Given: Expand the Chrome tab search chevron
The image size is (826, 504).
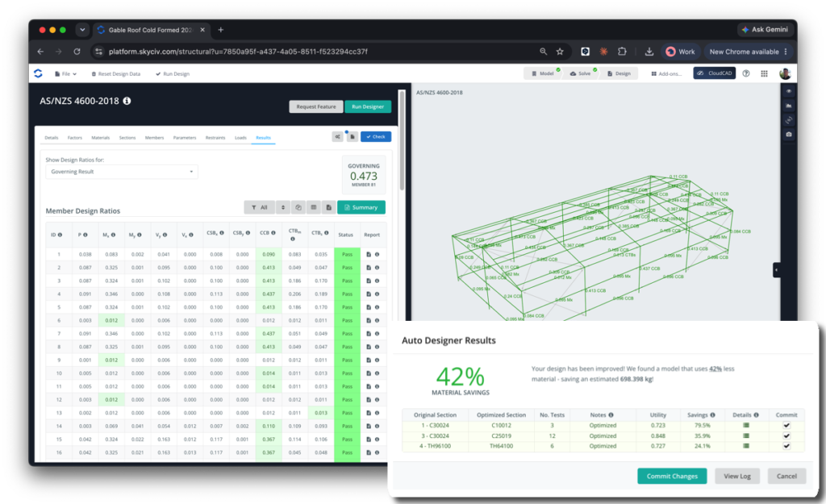Looking at the screenshot, I should tap(82, 30).
